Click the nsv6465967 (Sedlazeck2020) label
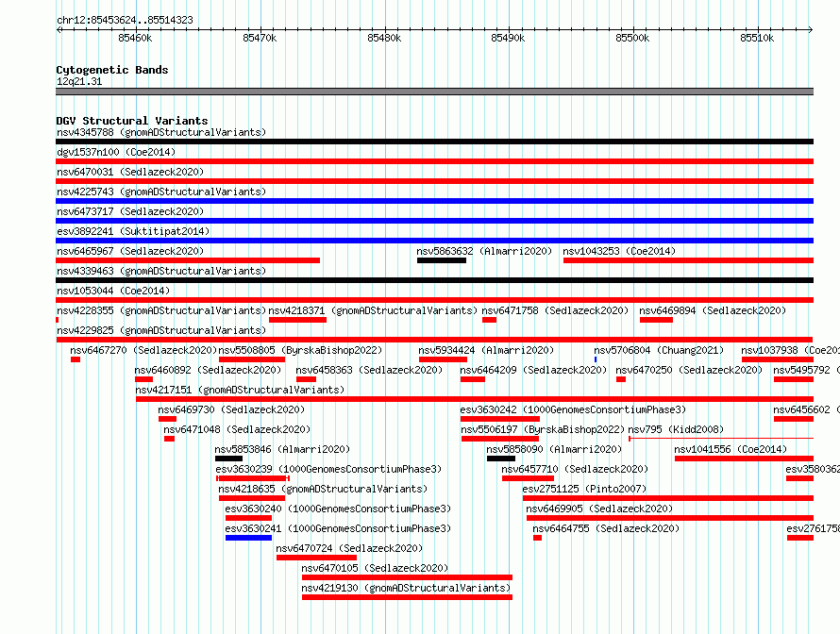The width and height of the screenshot is (840, 634). click(x=130, y=251)
